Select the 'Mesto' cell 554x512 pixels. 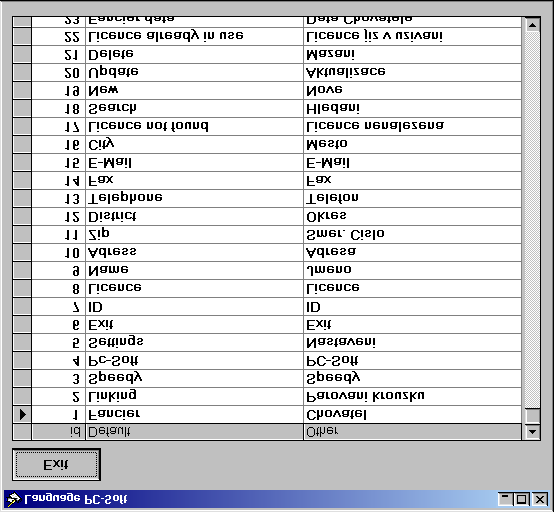pyautogui.click(x=412, y=144)
